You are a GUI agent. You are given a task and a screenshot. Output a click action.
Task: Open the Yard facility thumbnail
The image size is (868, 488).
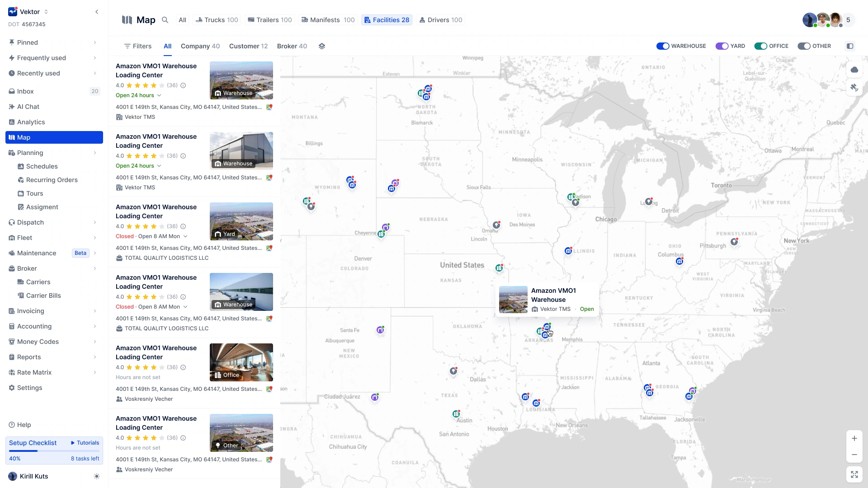coord(241,221)
